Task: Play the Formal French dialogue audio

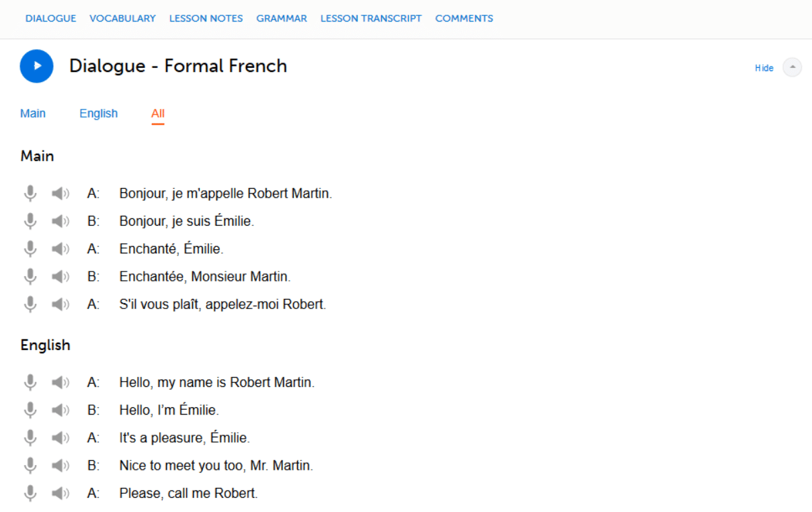Action: click(x=37, y=66)
